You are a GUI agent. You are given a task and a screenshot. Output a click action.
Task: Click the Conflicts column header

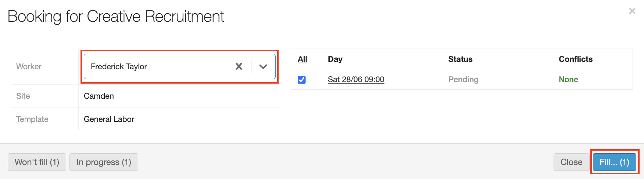tap(576, 59)
